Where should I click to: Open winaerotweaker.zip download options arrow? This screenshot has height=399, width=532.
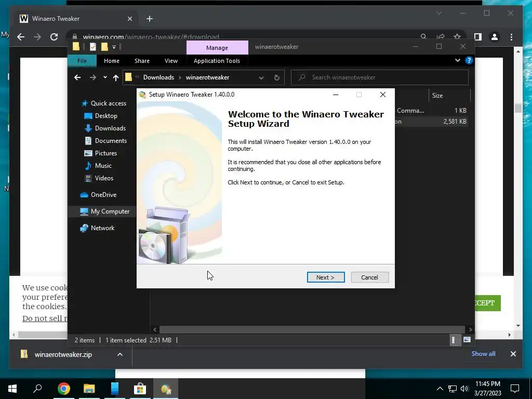[120, 354]
